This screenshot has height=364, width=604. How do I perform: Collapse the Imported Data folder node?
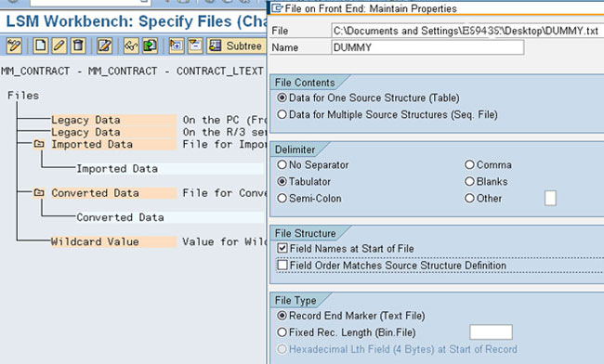coord(39,144)
